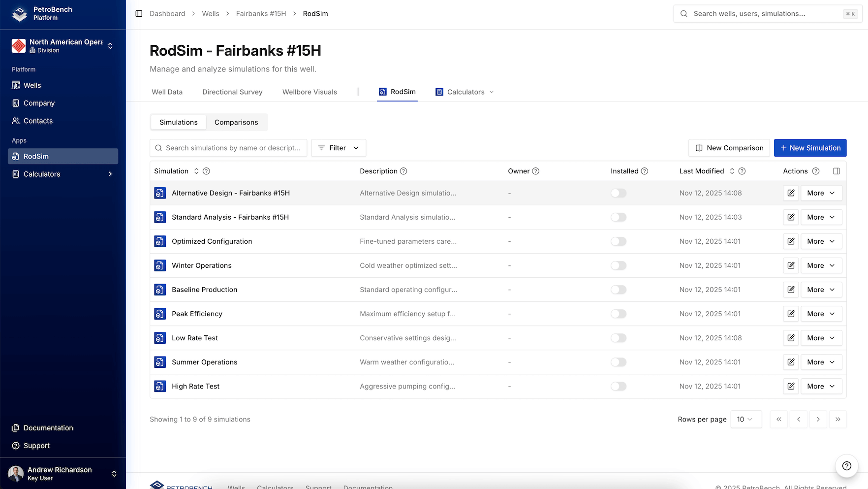Viewport: 868px width, 489px height.
Task: Open the More menu for Baseline Production
Action: pyautogui.click(x=821, y=290)
